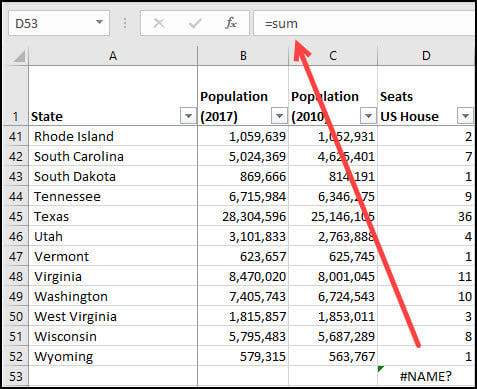Open Population (2017) filter dropdown
Viewport: 477px width, 389px height.
(279, 116)
